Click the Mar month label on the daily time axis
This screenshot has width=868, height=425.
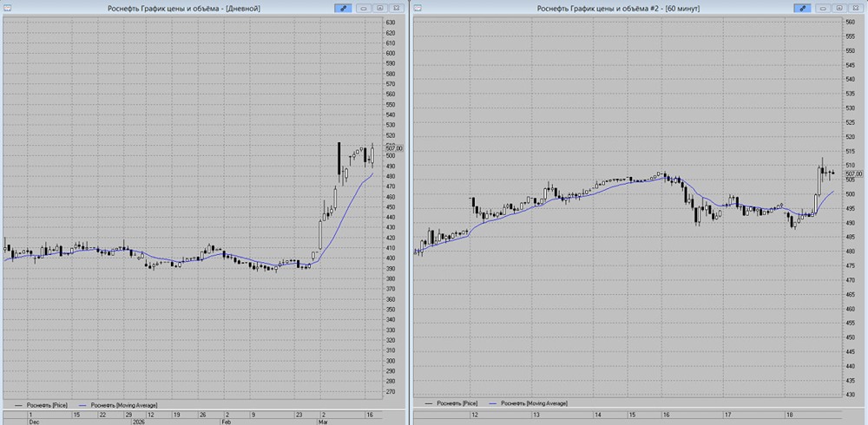pos(323,422)
